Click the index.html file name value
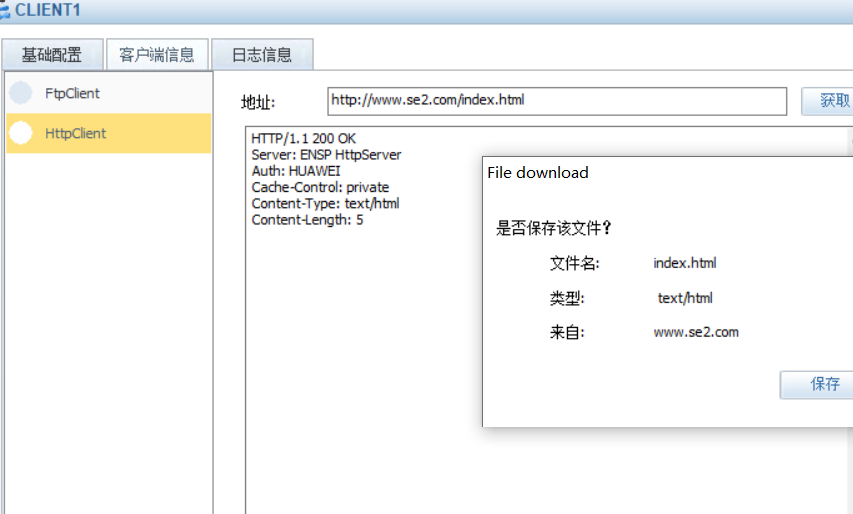The width and height of the screenshot is (853, 514). (x=684, y=263)
